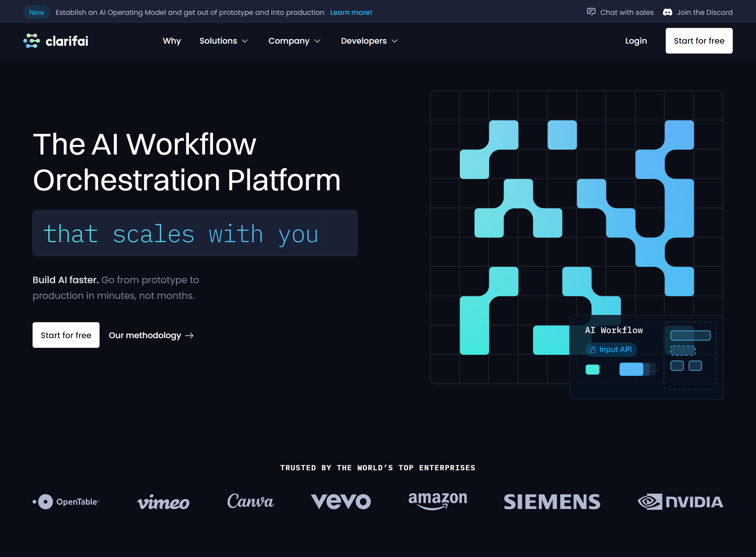Click the teal square in AI Workflow card
Viewport: 756px width, 557px height.
coord(592,369)
